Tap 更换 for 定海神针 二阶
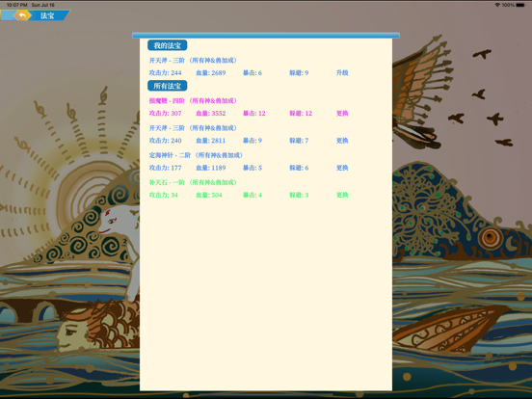Screen dimensions: 532x399 [x=342, y=168]
